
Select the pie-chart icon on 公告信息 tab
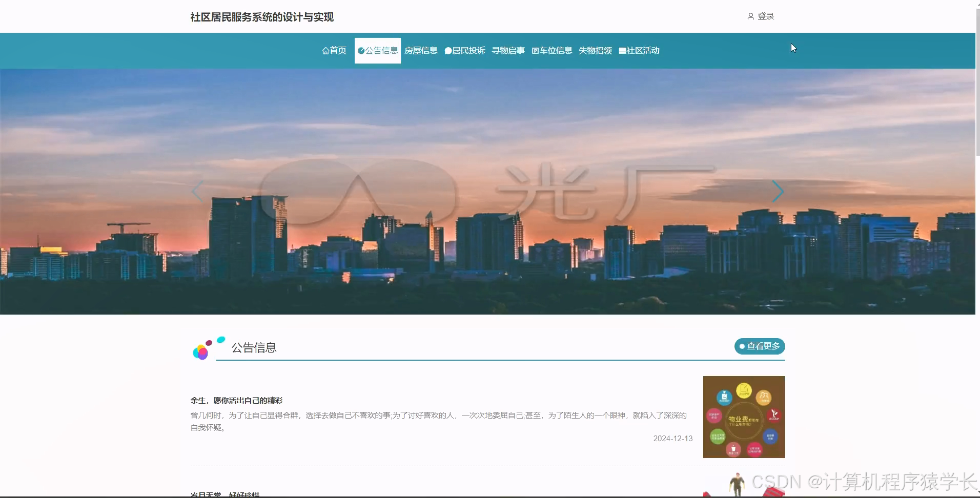coord(361,50)
